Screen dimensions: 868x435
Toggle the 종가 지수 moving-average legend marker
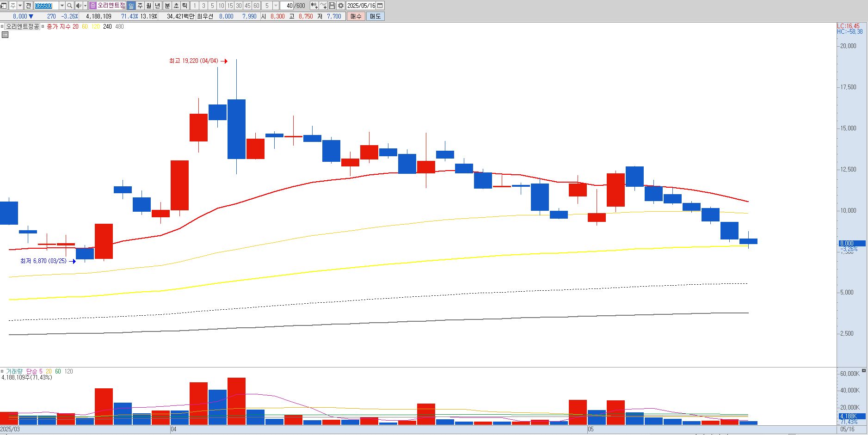[43, 26]
